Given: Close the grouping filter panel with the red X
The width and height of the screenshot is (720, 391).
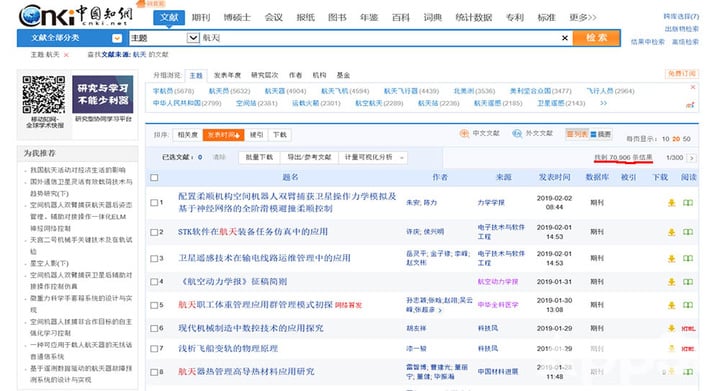Looking at the screenshot, I should click(x=692, y=87).
